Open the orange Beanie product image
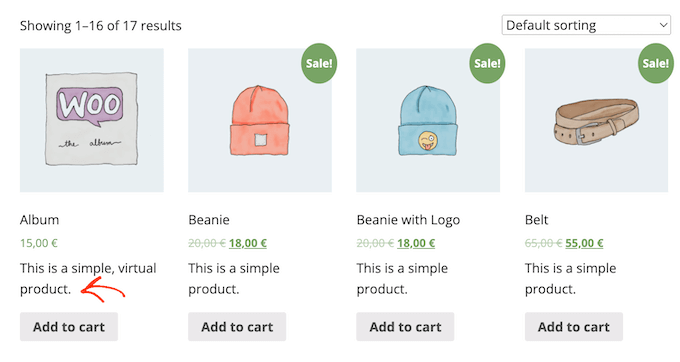The image size is (680, 362). pyautogui.click(x=260, y=120)
